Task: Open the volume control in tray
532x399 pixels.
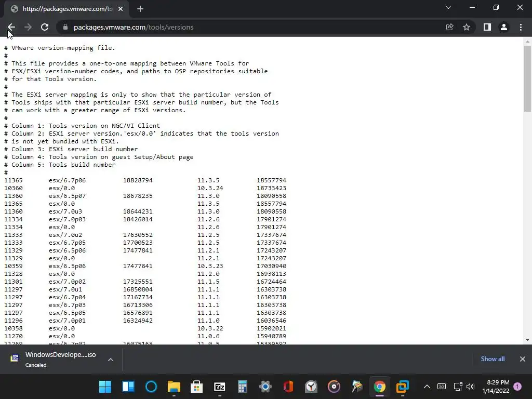Action: point(470,387)
